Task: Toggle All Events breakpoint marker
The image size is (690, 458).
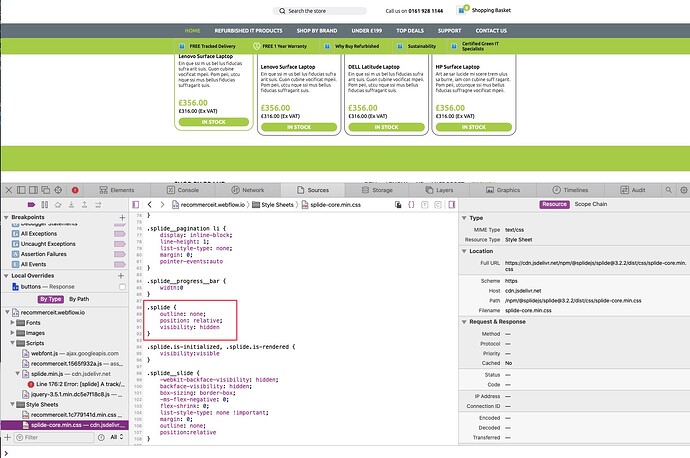Action: [x=120, y=264]
